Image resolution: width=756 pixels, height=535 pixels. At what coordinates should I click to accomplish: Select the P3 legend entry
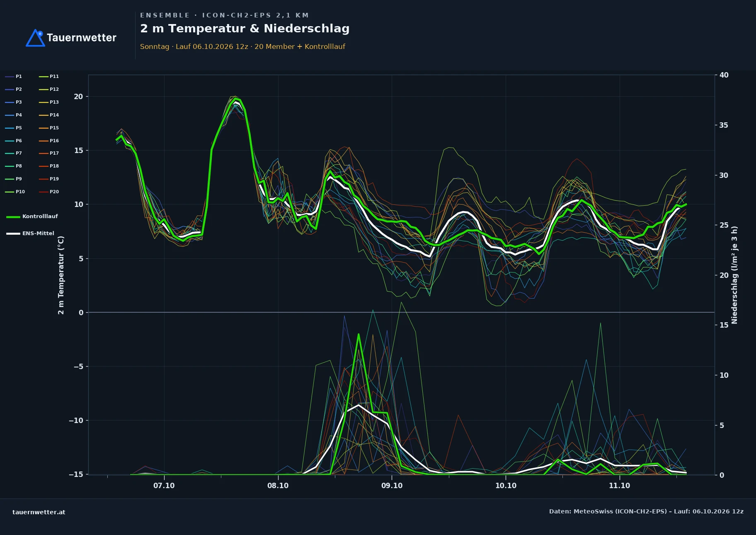pyautogui.click(x=14, y=102)
